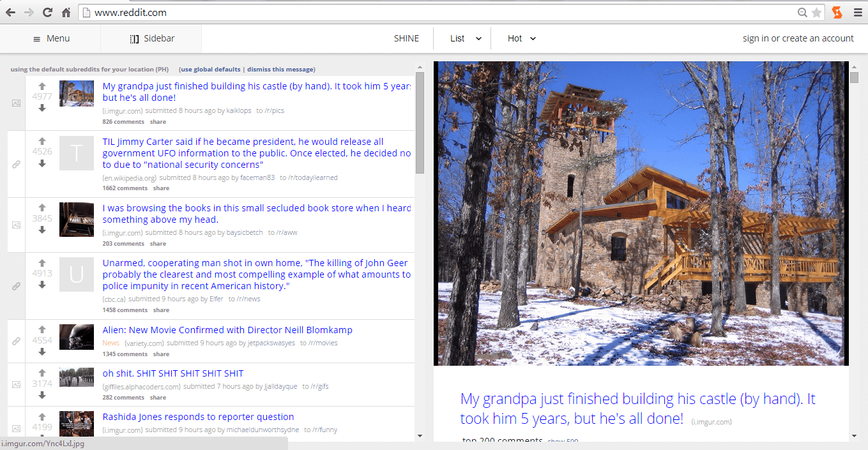868x450 pixels.
Task: Share the John Geer news post
Action: [161, 310]
